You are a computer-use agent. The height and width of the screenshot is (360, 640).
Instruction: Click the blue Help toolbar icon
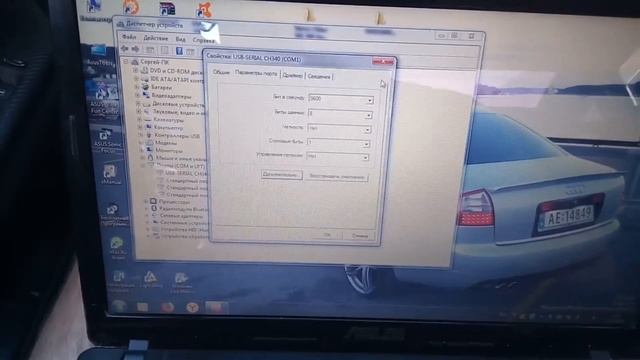click(179, 51)
